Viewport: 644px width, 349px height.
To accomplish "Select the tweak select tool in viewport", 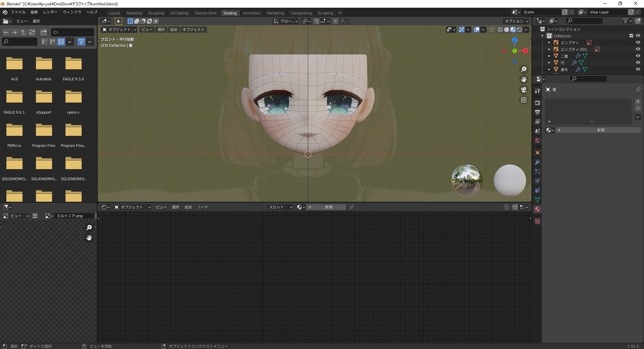I will tap(118, 21).
